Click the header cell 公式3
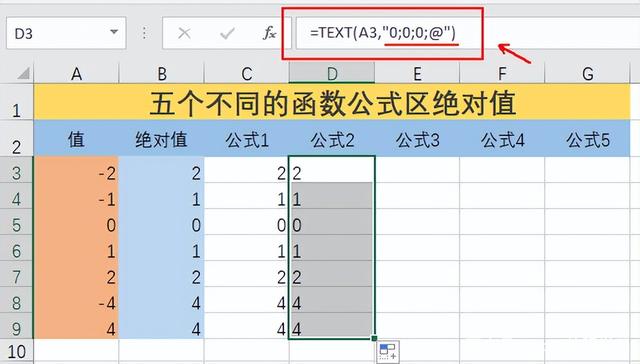This screenshot has height=364, width=640. pyautogui.click(x=417, y=138)
